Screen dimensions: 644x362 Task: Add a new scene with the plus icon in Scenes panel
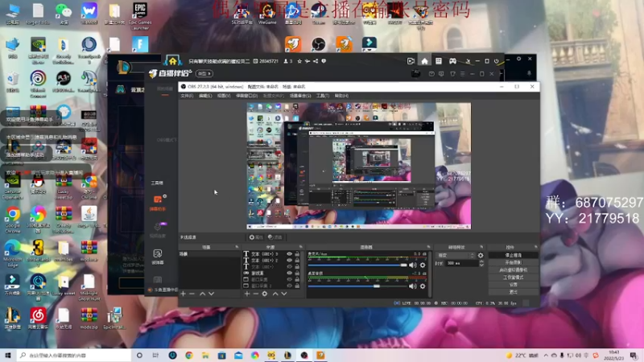click(184, 294)
